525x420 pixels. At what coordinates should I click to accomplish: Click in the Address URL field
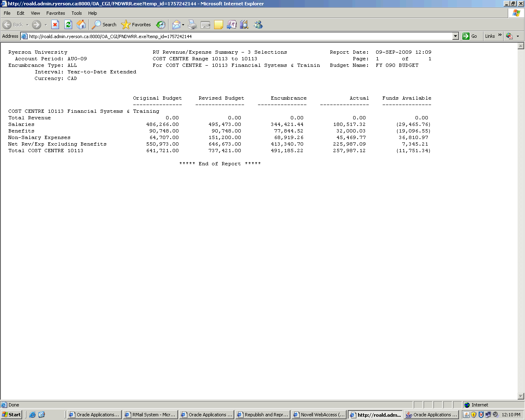(238, 36)
